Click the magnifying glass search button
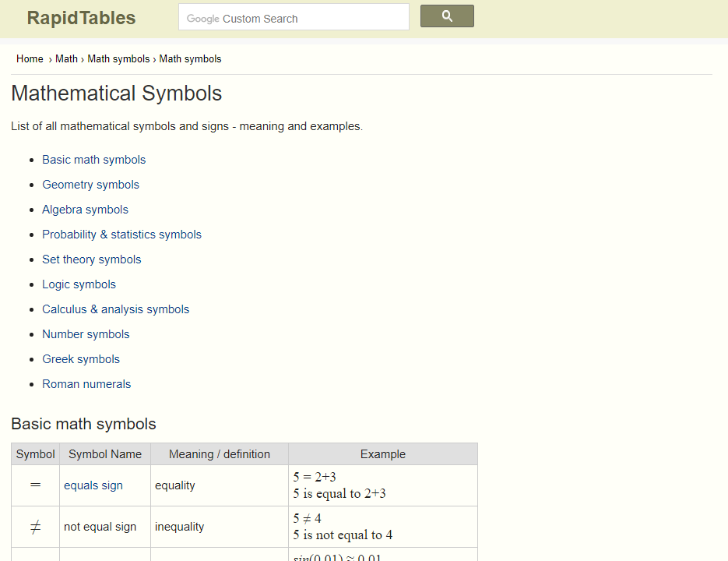The width and height of the screenshot is (728, 561). (x=447, y=16)
